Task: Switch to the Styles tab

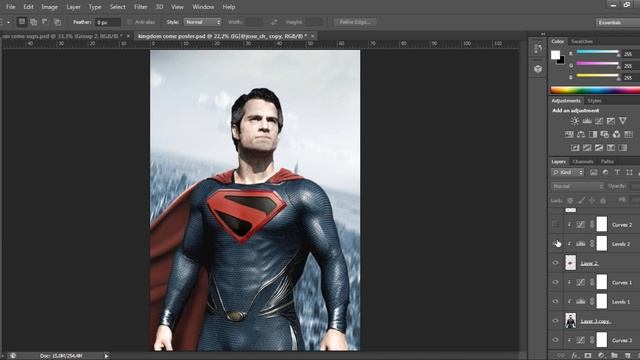Action: 594,101
